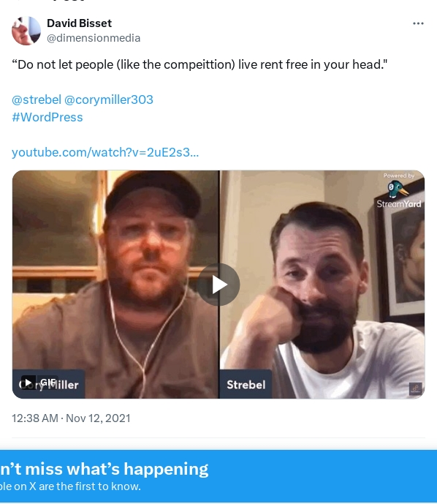Click the small watermark icon in video corner
The width and height of the screenshot is (437, 504).
click(416, 388)
